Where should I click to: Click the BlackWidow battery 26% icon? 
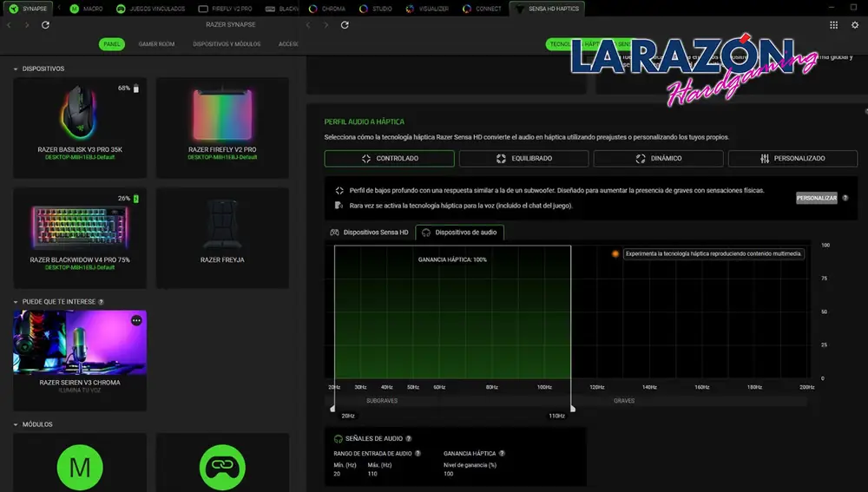[x=136, y=198]
